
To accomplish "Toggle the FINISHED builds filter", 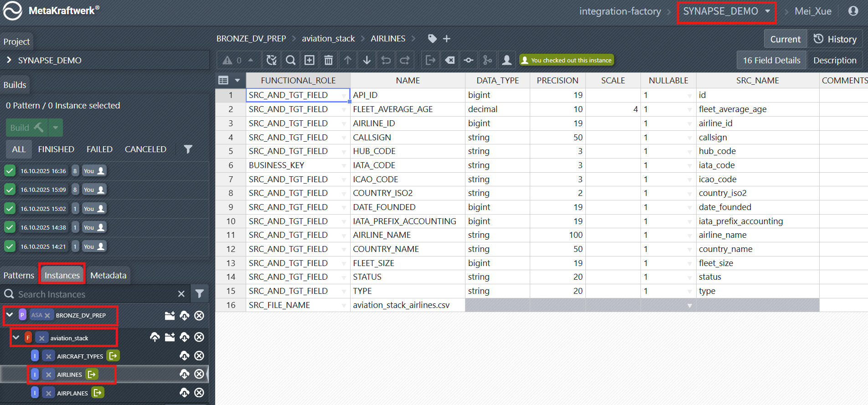I will [56, 149].
